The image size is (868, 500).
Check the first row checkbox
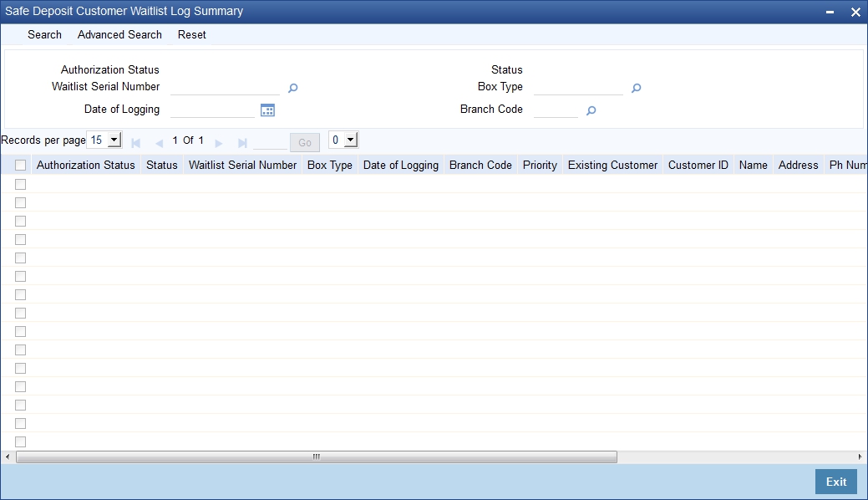[x=21, y=184]
